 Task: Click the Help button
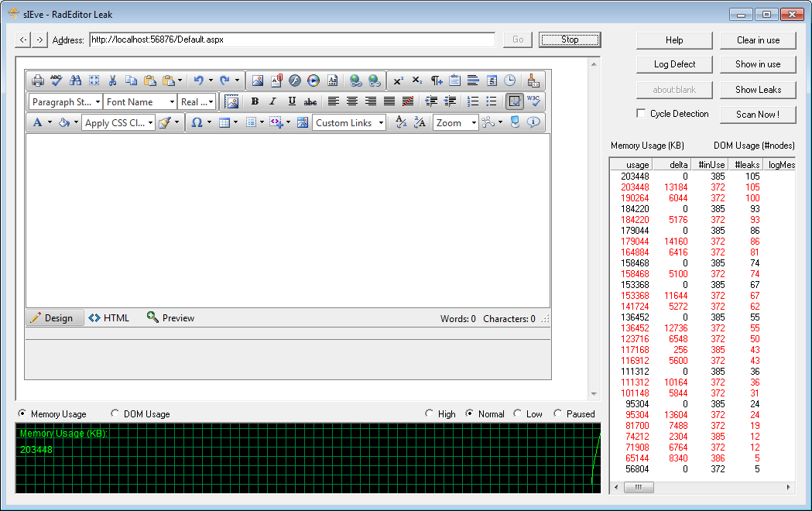click(674, 40)
